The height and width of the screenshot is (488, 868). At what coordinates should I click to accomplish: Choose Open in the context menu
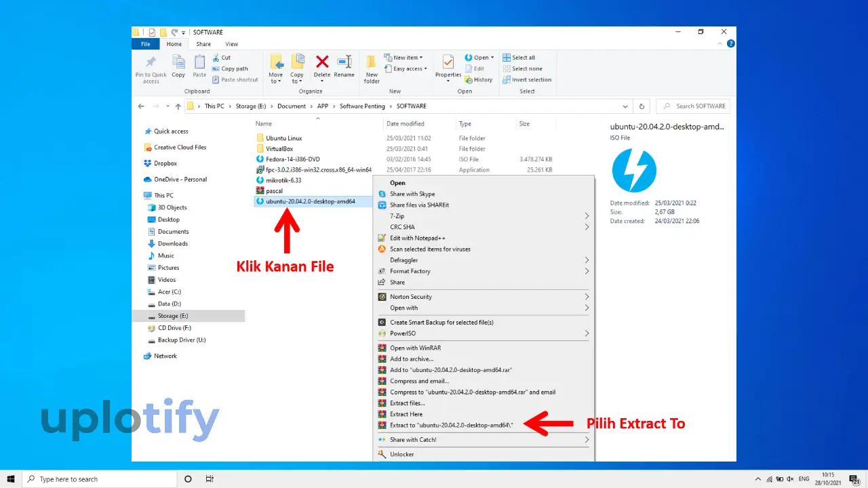[x=484, y=183]
